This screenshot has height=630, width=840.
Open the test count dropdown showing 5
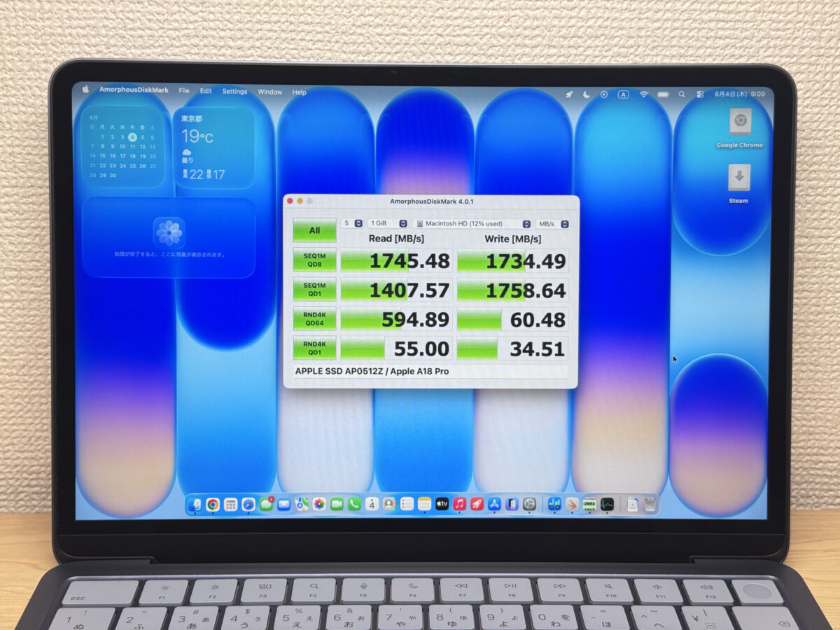[x=352, y=223]
